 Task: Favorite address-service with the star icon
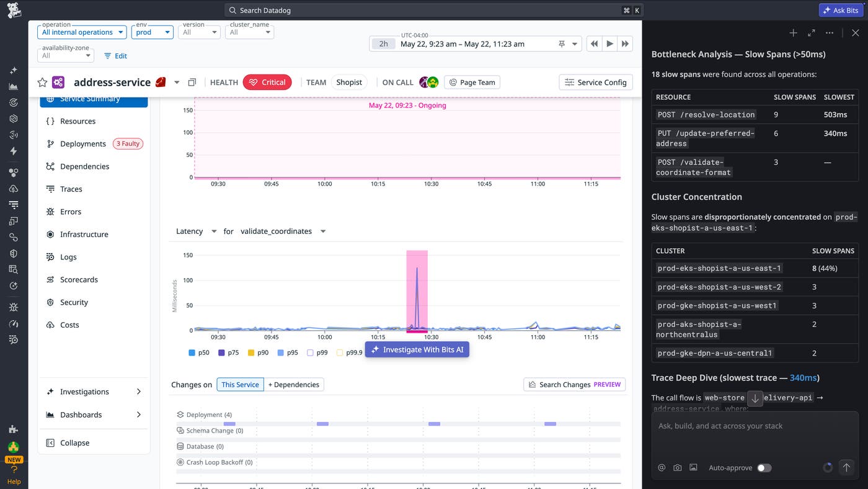42,83
